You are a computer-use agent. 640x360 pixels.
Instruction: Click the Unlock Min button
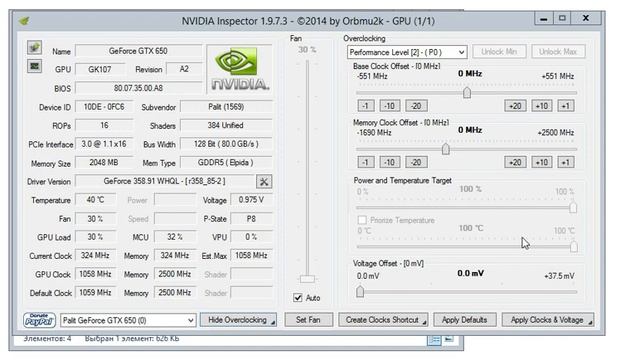(x=499, y=52)
